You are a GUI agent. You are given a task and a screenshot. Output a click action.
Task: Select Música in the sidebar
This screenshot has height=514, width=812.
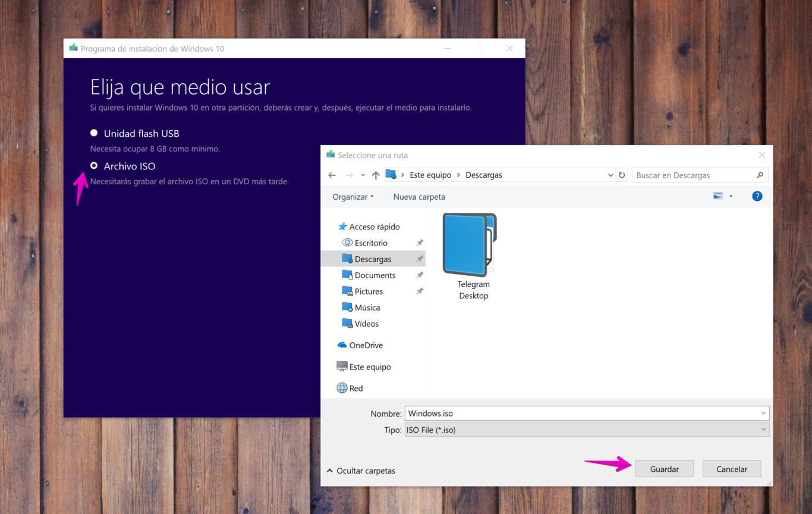367,307
